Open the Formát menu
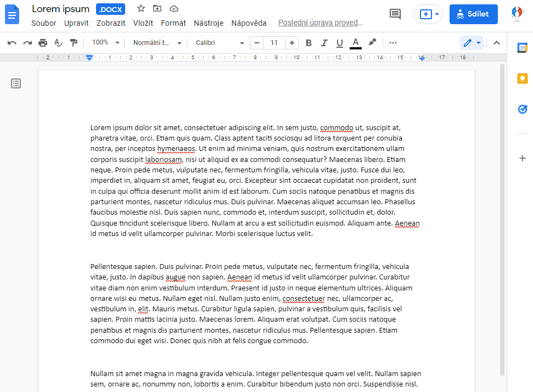This screenshot has height=392, width=533. click(x=173, y=23)
